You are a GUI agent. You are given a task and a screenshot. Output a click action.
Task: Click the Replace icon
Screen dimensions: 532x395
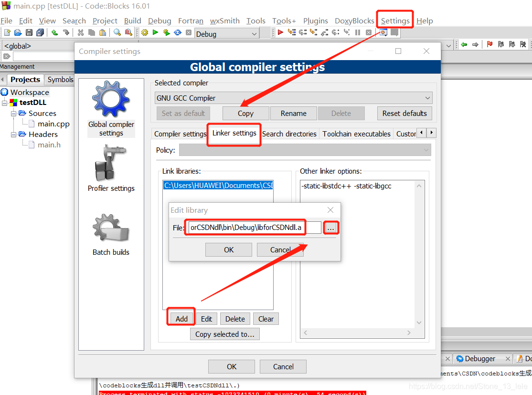click(128, 32)
